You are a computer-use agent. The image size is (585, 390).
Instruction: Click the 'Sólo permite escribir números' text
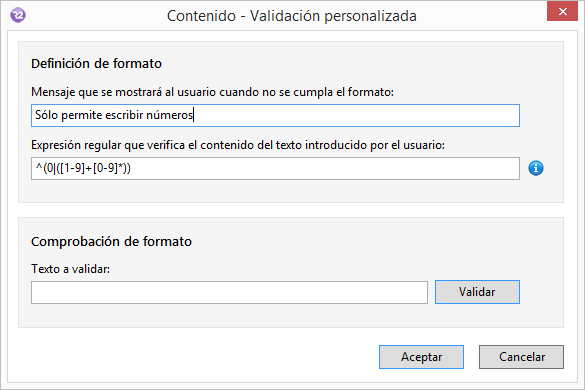114,115
